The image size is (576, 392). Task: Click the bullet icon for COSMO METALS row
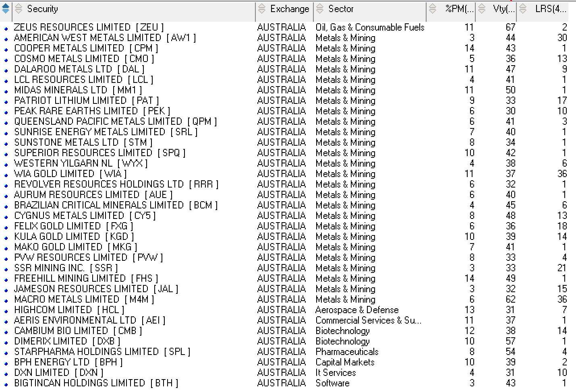click(6, 60)
